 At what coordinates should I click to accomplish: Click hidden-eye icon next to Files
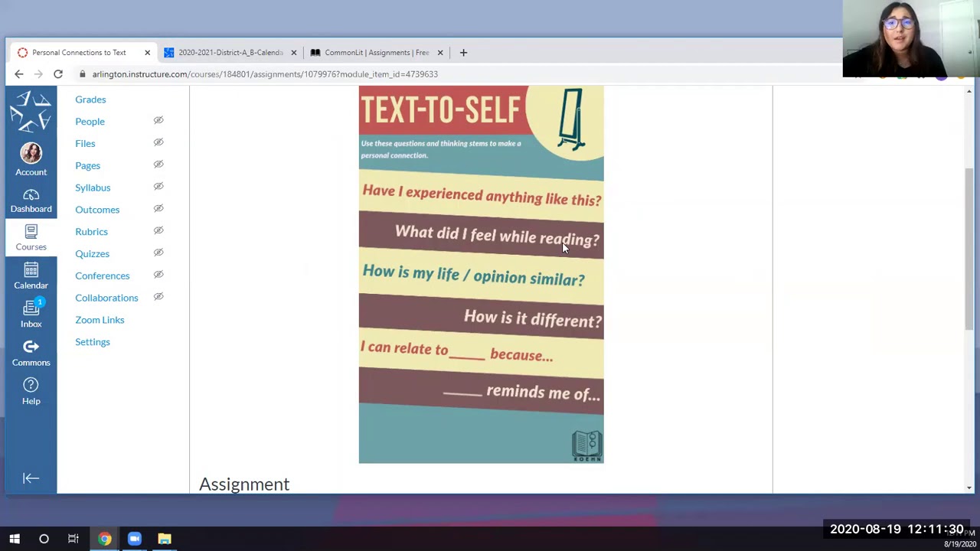click(158, 142)
